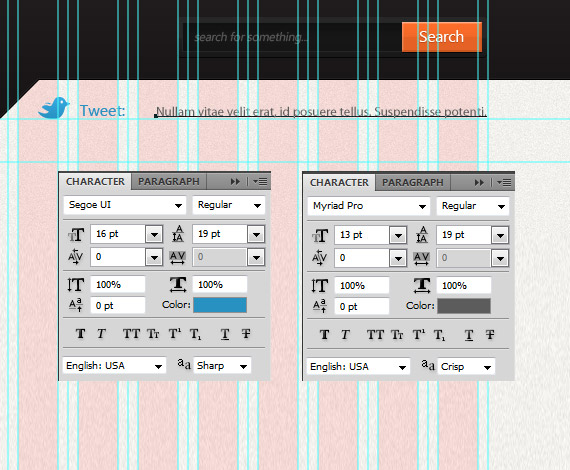Click vertical scale icon in Myriad Pro panel
Image resolution: width=570 pixels, height=470 pixels.
[x=320, y=286]
